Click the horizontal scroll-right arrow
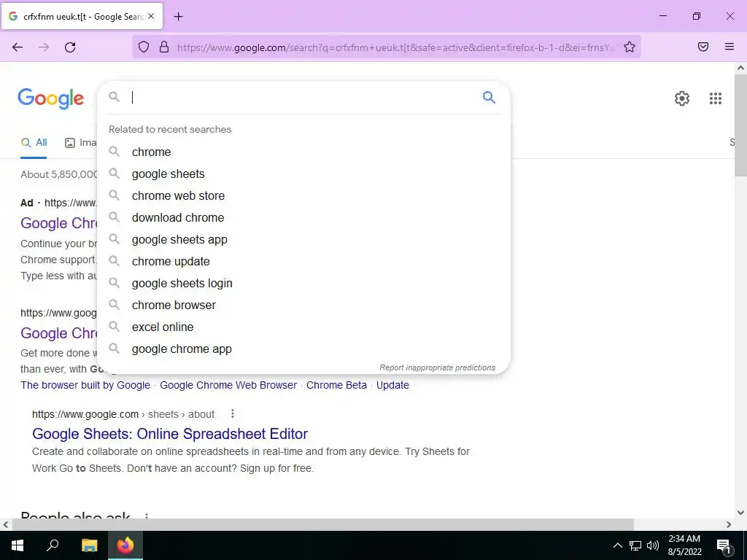The height and width of the screenshot is (560, 747). pos(729,524)
